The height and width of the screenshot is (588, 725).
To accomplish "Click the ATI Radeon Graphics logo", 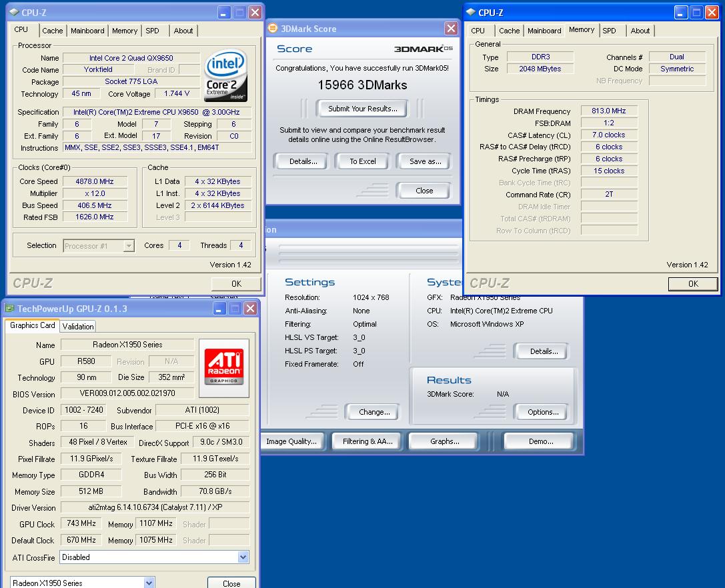I will (x=224, y=368).
